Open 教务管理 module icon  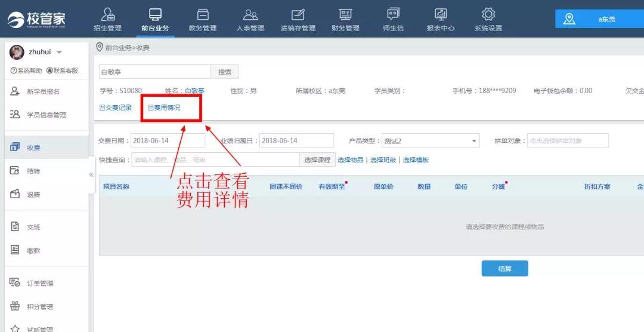[203, 14]
